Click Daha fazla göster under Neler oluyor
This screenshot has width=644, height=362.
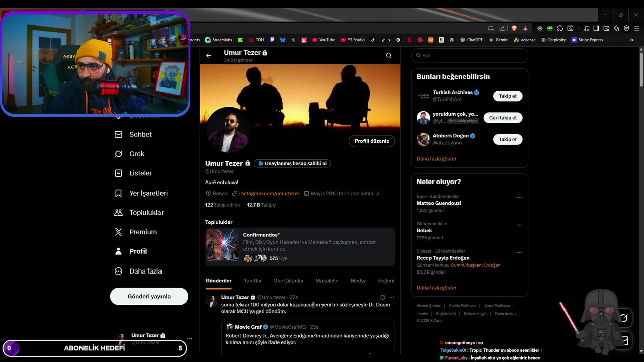(437, 288)
